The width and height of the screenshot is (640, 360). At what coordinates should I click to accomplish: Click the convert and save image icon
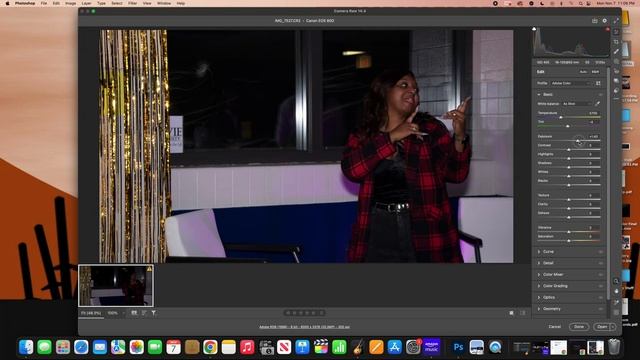pyautogui.click(x=595, y=20)
